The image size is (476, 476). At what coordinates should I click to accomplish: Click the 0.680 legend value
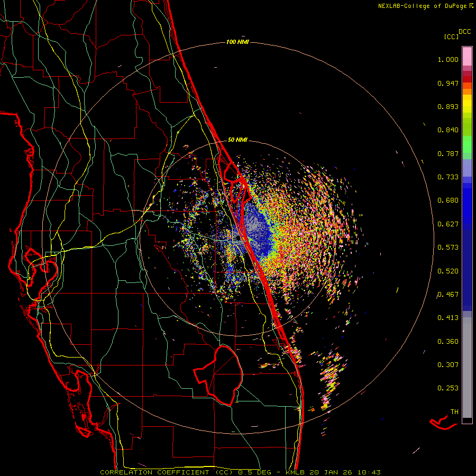(x=448, y=200)
